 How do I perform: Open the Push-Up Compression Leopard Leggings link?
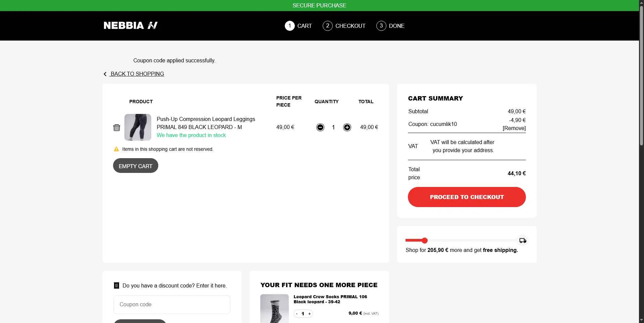pos(206,123)
